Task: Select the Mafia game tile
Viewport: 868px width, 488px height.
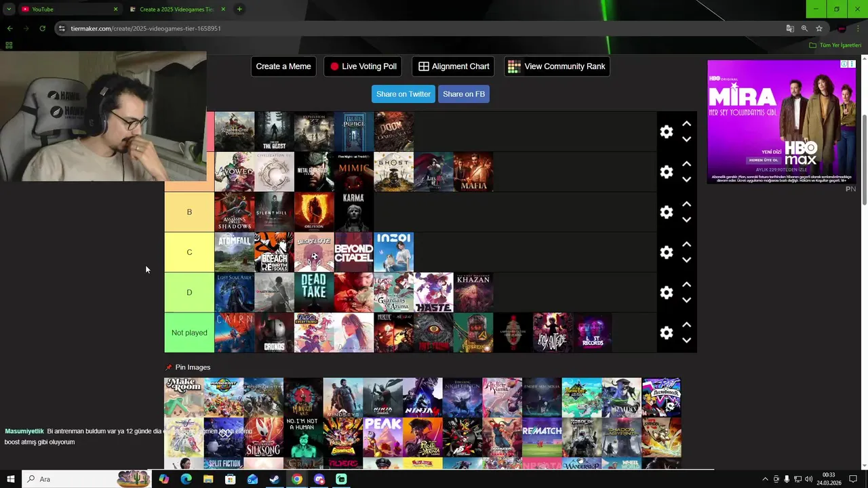Action: [473, 172]
